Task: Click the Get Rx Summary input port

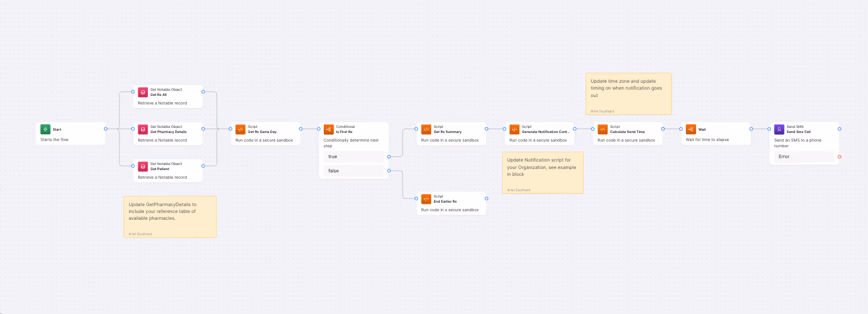Action: pyautogui.click(x=416, y=129)
